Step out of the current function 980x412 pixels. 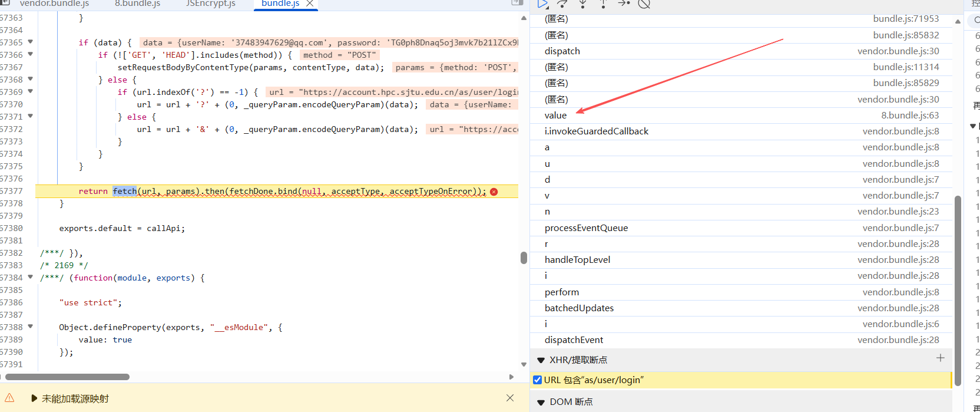tap(603, 4)
